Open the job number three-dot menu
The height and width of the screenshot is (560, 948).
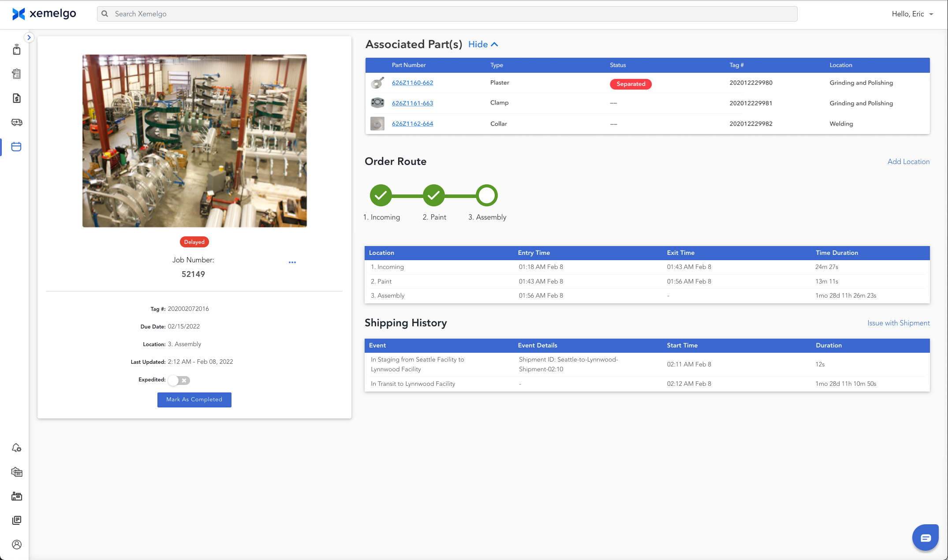[292, 262]
